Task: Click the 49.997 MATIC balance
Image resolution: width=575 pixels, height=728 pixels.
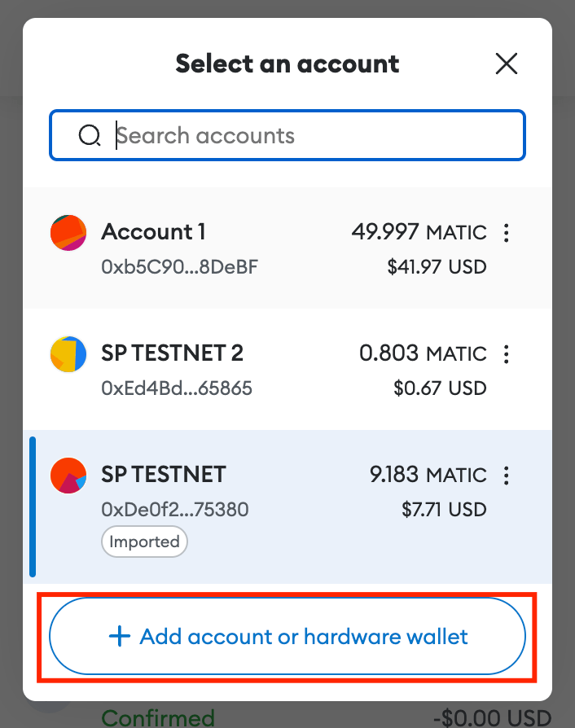Action: click(419, 232)
